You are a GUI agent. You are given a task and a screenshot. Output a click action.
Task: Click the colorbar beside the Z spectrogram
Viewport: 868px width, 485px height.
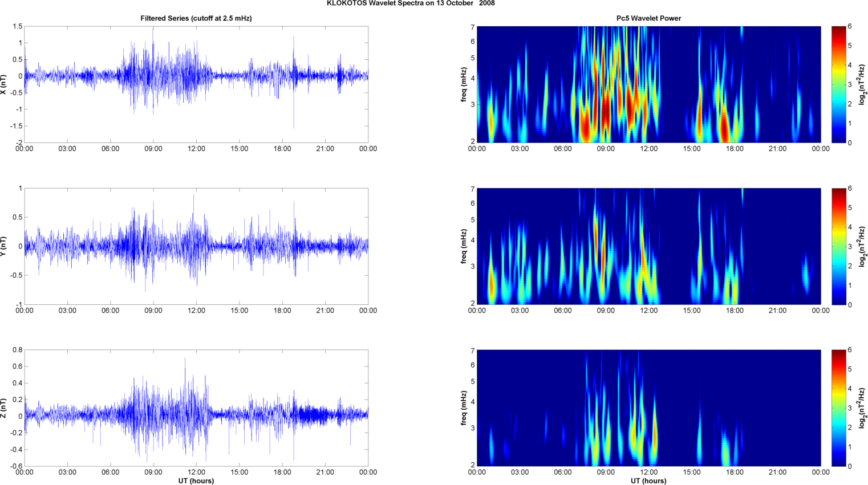(838, 408)
